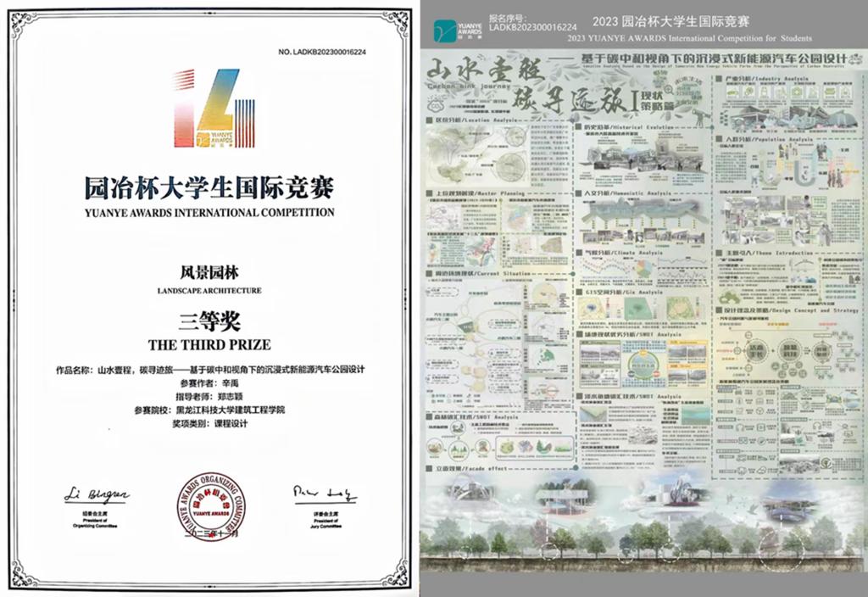Select the Historical Evolution section heading

point(625,127)
